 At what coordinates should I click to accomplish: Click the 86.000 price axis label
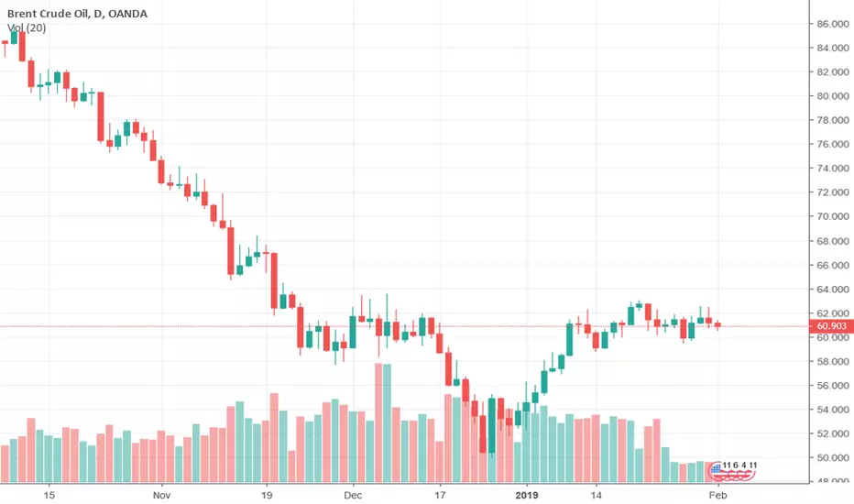point(832,24)
